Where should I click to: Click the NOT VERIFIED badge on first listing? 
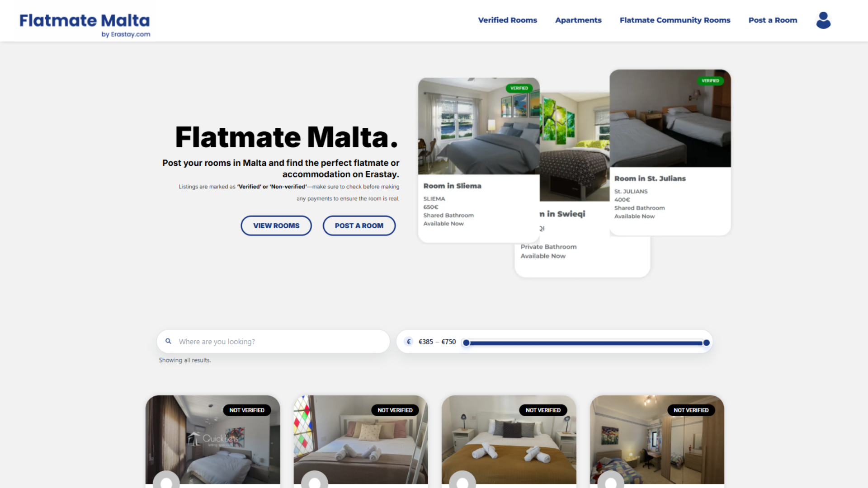pyautogui.click(x=248, y=410)
